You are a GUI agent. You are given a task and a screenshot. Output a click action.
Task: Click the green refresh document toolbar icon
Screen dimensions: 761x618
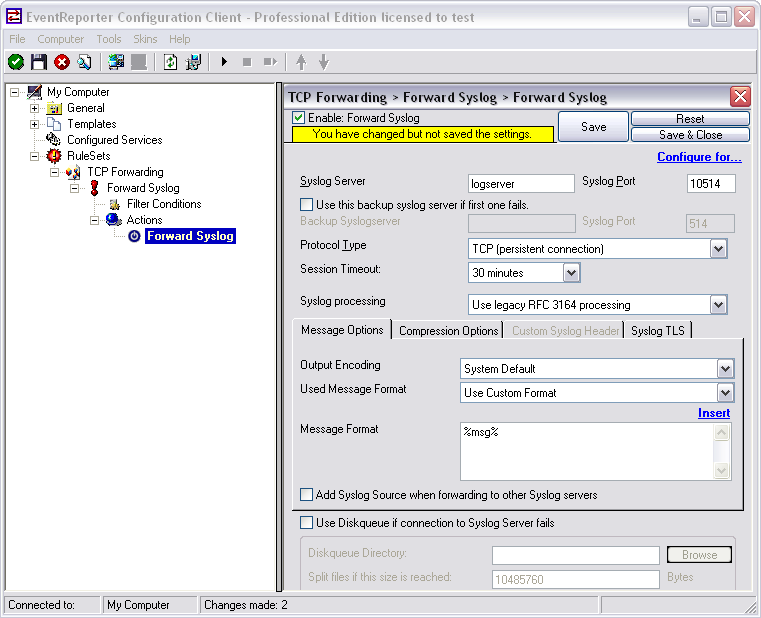click(170, 62)
